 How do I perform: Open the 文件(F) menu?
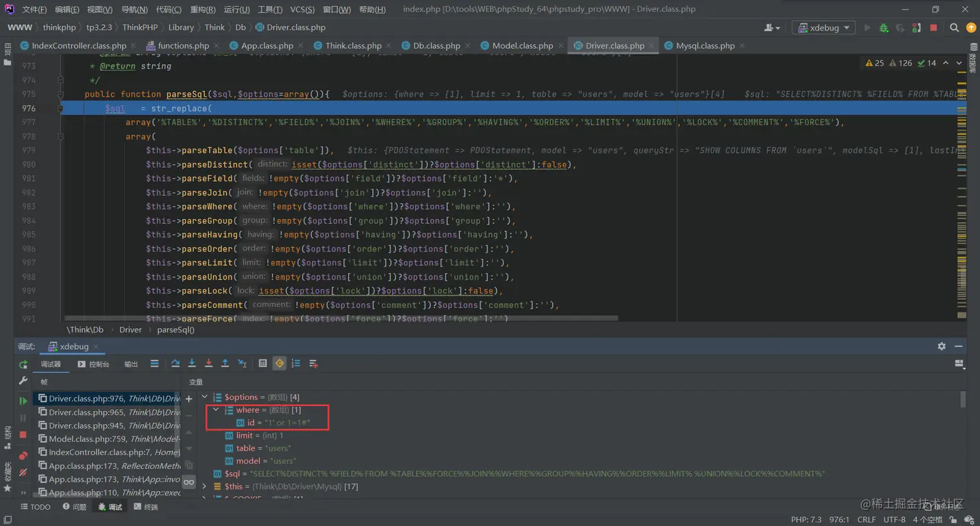coord(34,10)
